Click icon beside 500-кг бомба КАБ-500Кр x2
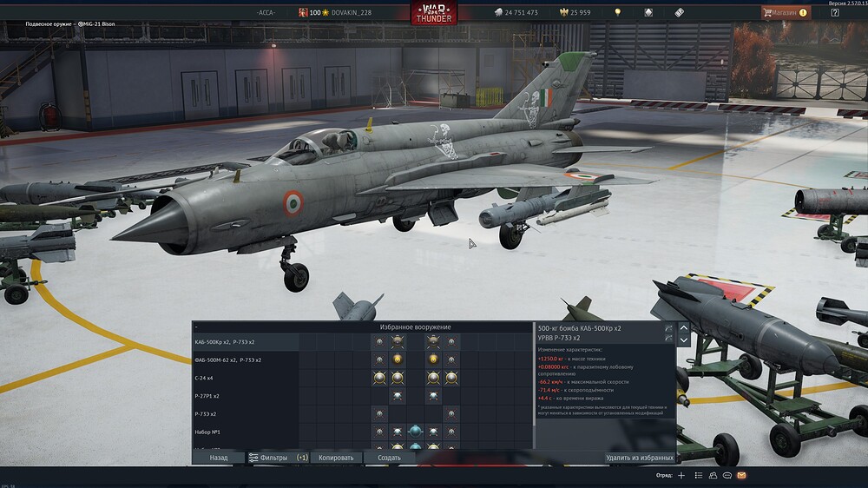868x488 pixels. click(668, 328)
